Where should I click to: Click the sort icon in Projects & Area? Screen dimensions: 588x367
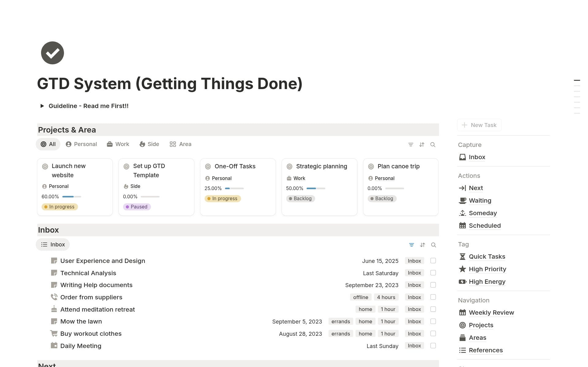pos(422,144)
